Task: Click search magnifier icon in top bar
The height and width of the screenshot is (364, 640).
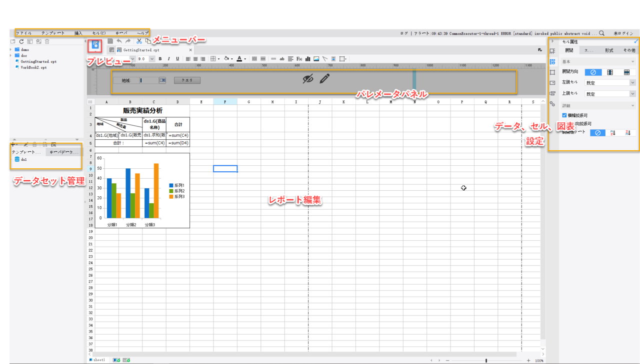Action: [601, 33]
